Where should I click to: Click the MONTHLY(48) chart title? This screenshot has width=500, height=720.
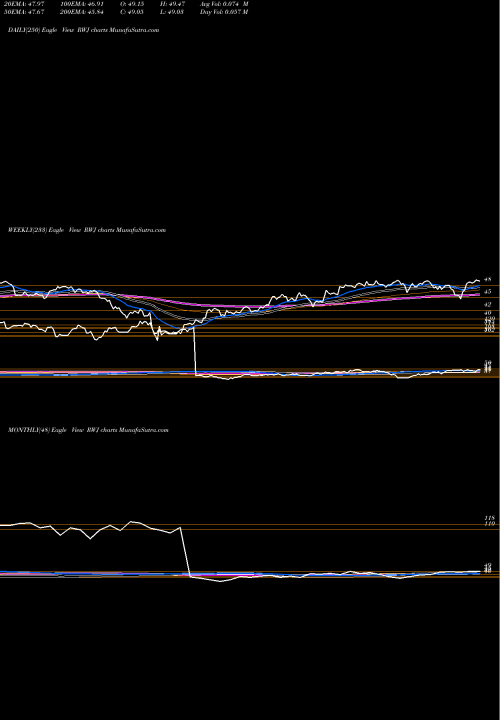tap(88, 430)
